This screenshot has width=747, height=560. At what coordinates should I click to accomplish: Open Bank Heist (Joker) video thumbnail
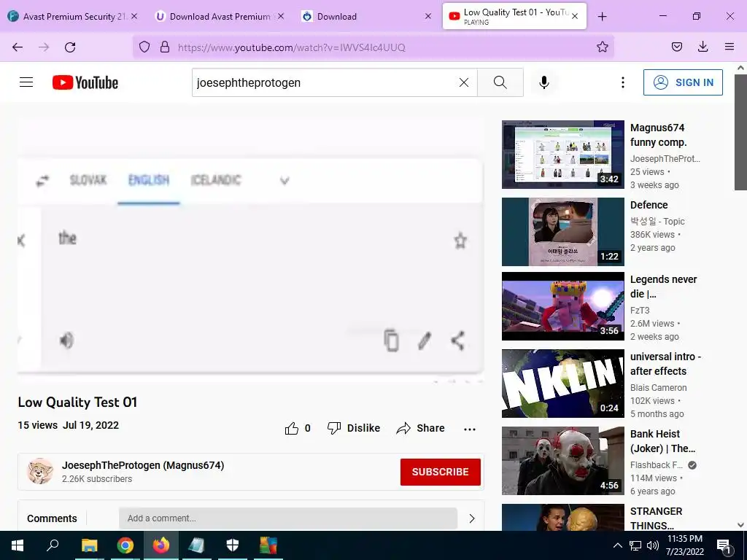click(562, 461)
